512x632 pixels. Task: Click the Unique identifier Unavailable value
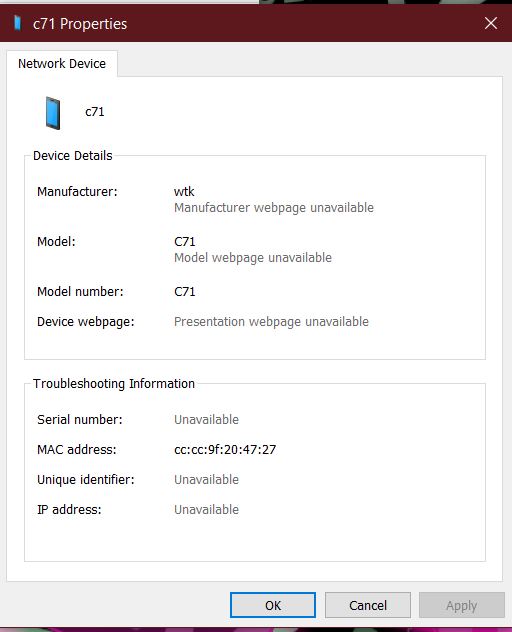tap(206, 480)
